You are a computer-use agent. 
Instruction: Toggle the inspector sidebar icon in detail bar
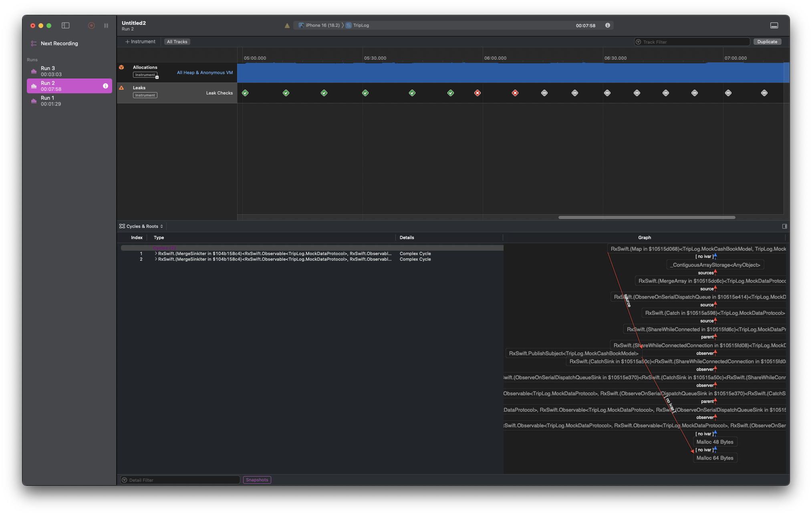pos(784,226)
